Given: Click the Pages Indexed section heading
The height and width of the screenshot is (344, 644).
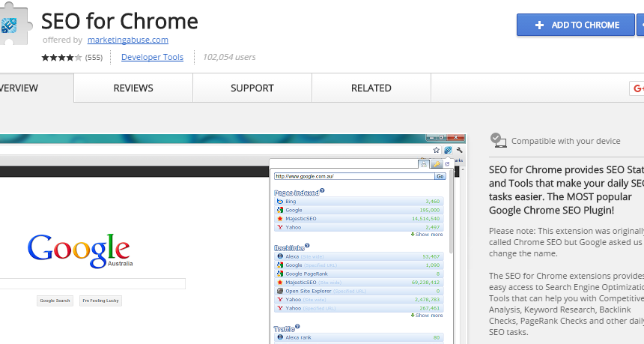Looking at the screenshot, I should click(296, 193).
